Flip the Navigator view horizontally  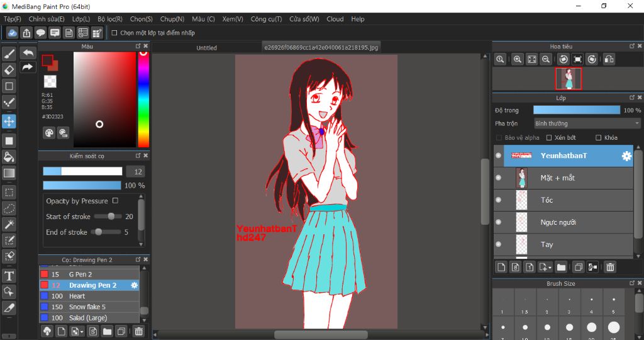coord(609,59)
